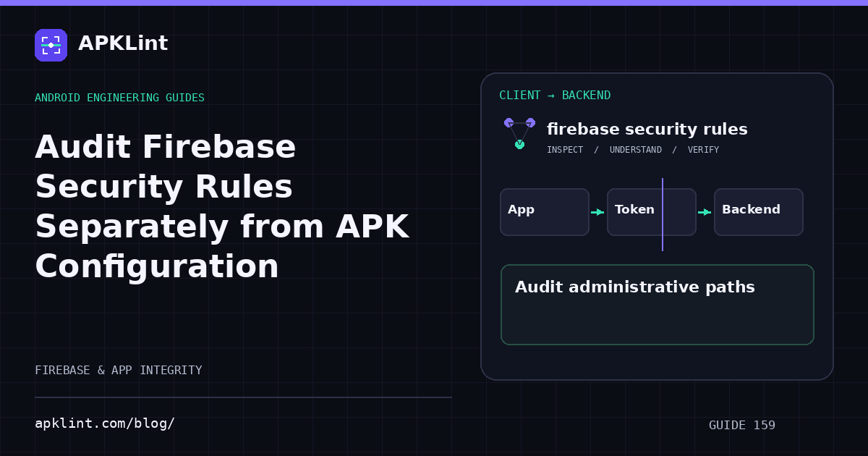Select the INSPECT step text
This screenshot has height=456, width=868.
point(565,150)
